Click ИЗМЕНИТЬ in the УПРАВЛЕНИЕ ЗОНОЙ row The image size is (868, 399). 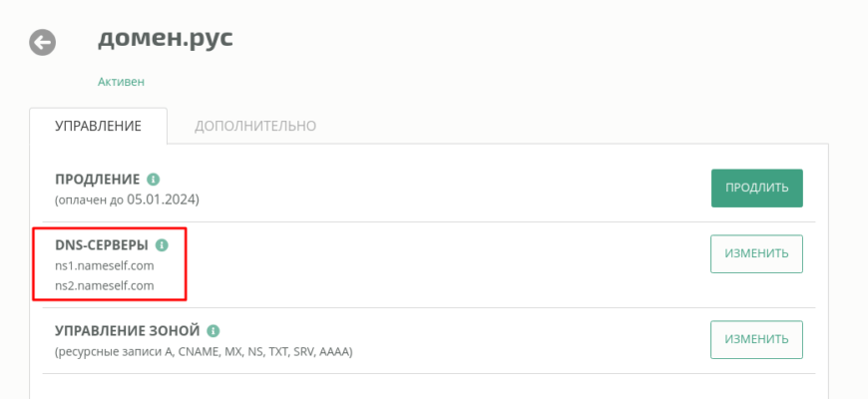(x=756, y=340)
